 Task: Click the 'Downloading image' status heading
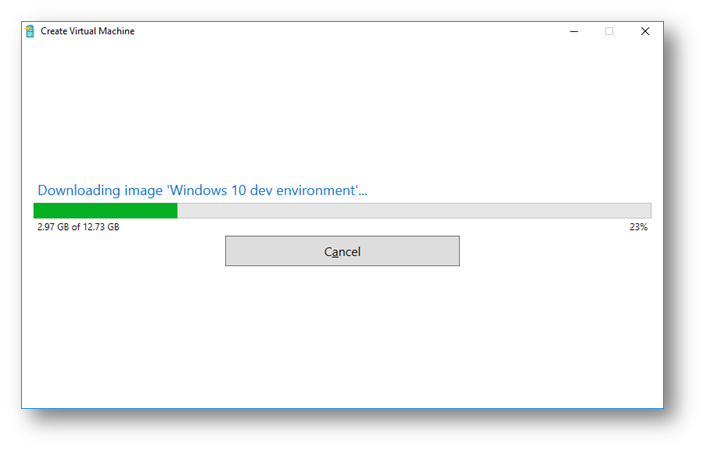pos(203,190)
